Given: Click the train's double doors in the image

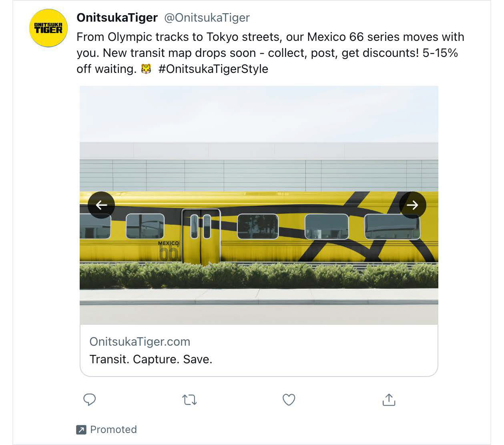Looking at the screenshot, I should tap(201, 236).
